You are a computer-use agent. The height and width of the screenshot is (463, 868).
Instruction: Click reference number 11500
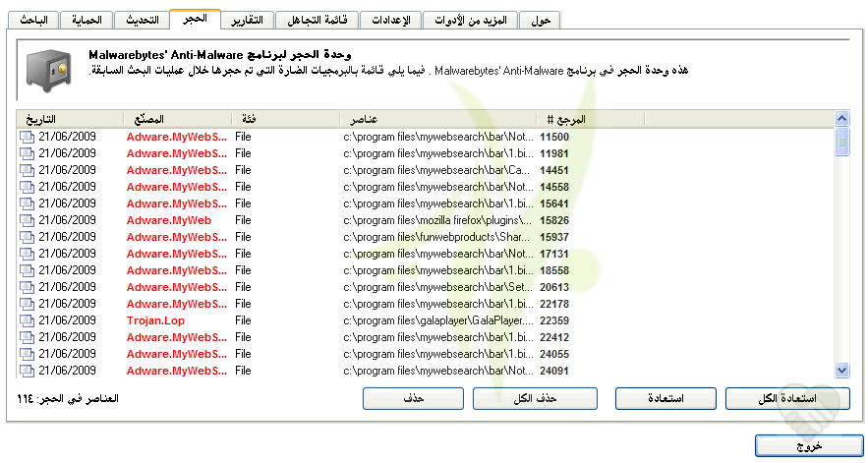[x=554, y=137]
